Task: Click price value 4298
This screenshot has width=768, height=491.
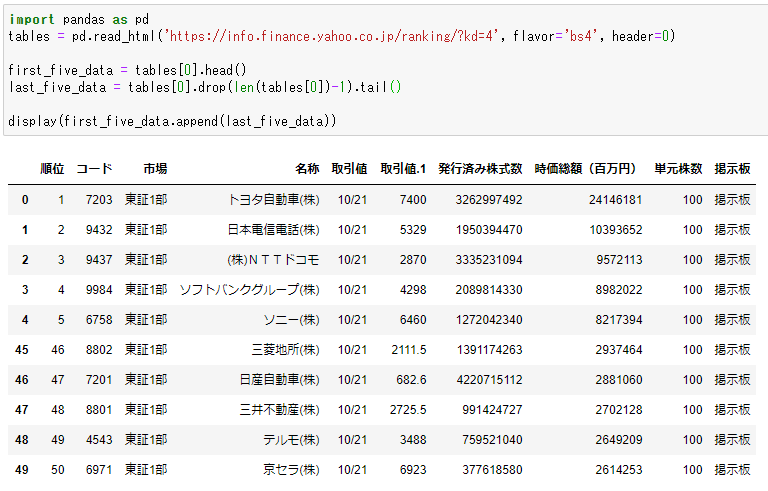Action: tap(413, 290)
